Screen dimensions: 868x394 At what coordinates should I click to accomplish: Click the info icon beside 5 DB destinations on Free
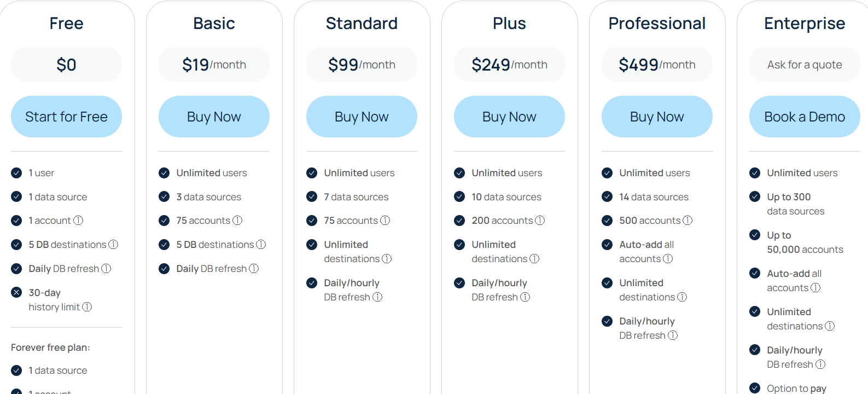pos(113,245)
